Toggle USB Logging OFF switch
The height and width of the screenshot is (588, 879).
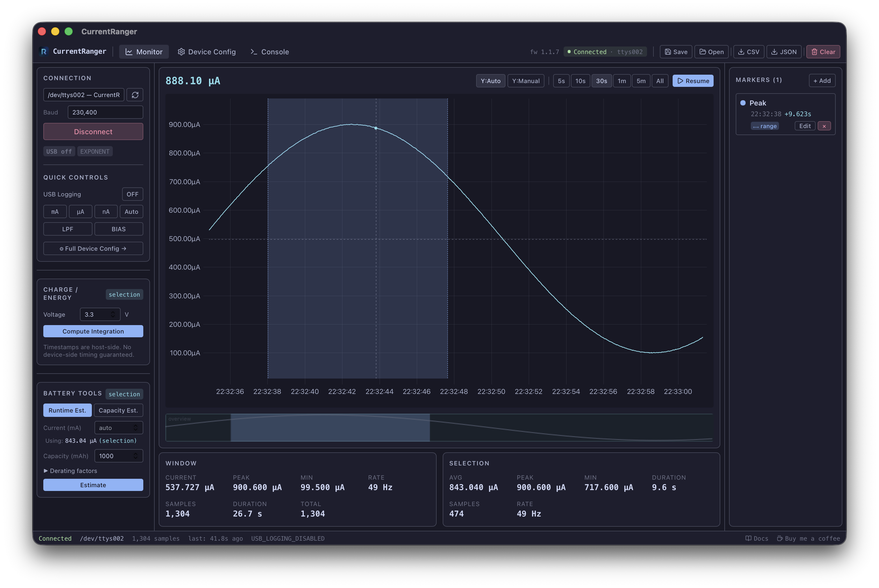tap(133, 194)
